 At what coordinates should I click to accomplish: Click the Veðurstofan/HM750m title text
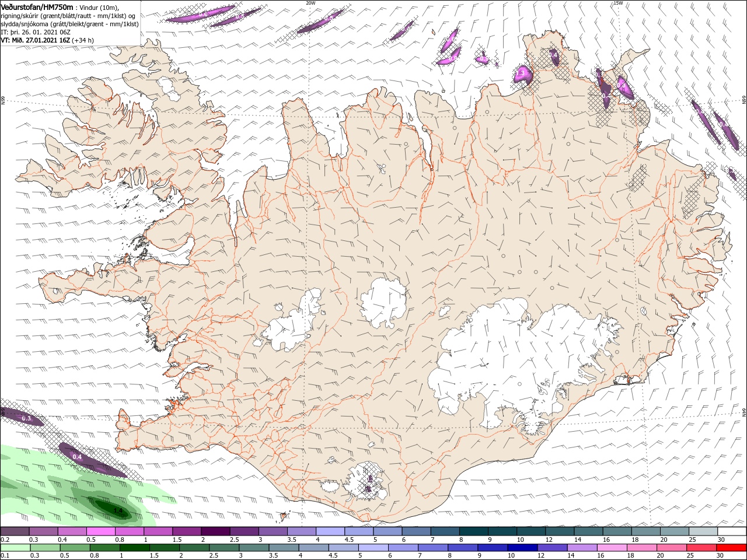pos(37,7)
